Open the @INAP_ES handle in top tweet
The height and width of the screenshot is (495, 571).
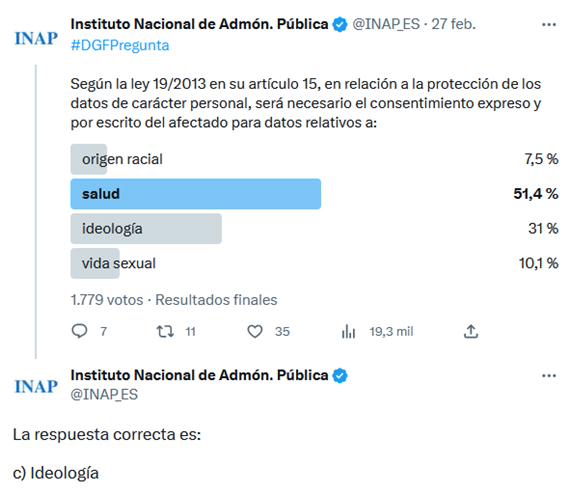[386, 24]
